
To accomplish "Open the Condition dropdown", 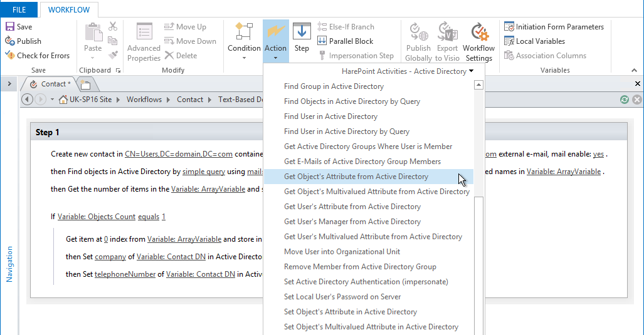I will coord(244,41).
